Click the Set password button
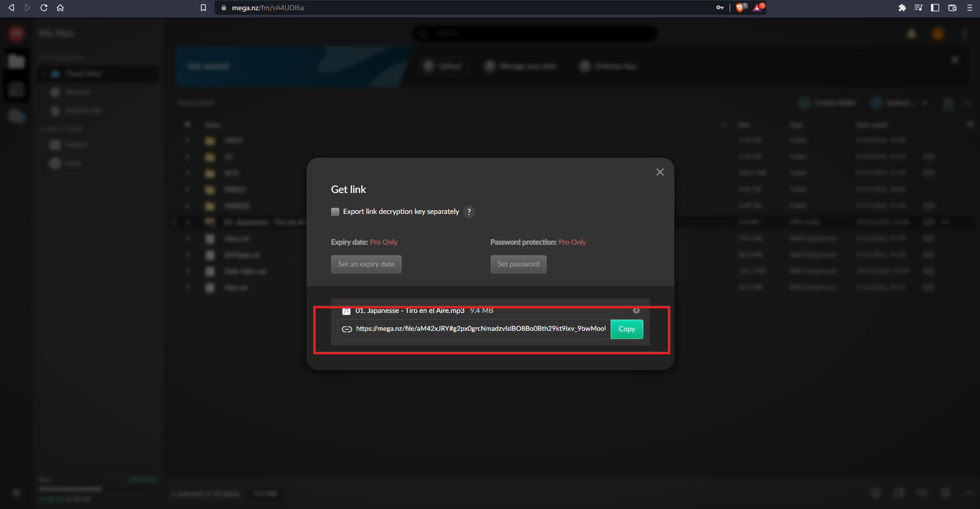 pyautogui.click(x=519, y=264)
